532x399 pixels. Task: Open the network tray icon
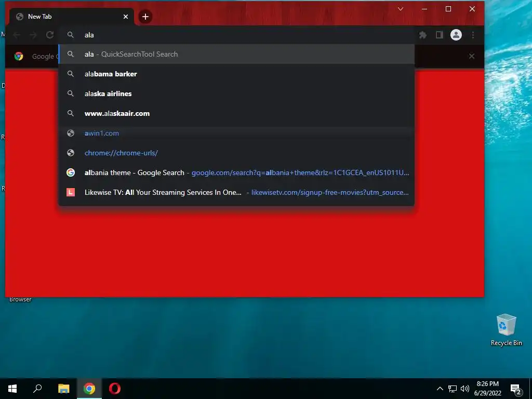pos(453,389)
